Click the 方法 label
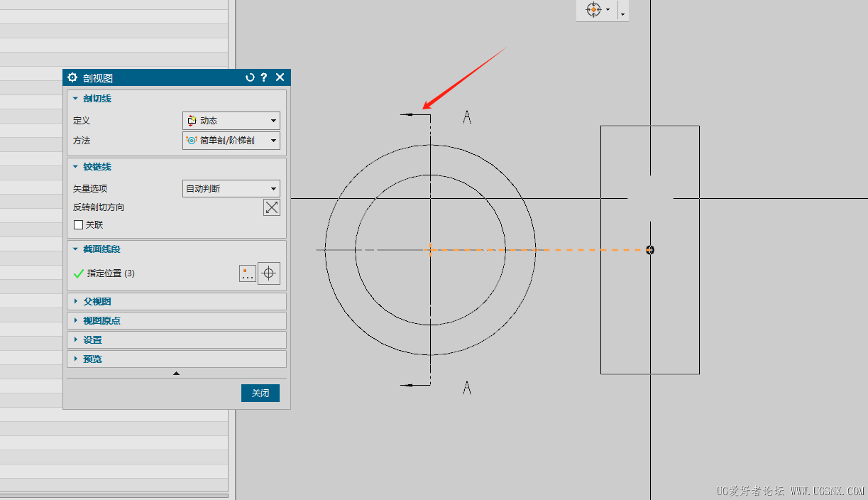This screenshot has width=868, height=500. click(82, 141)
